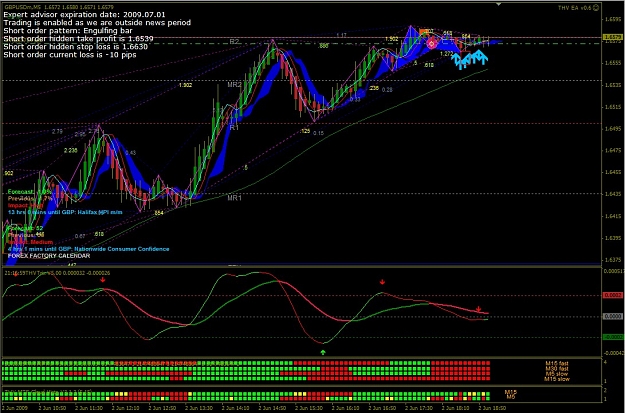The width and height of the screenshot is (625, 414).
Task: Click the red 0.0002 level tag on the Trix axis
Action: 613,295
